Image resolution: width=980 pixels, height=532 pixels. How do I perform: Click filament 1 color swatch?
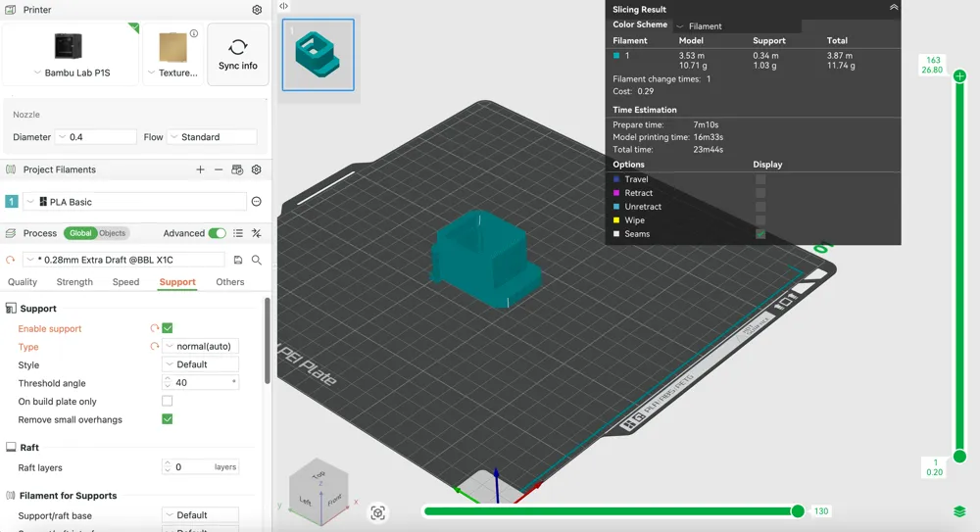(x=11, y=202)
